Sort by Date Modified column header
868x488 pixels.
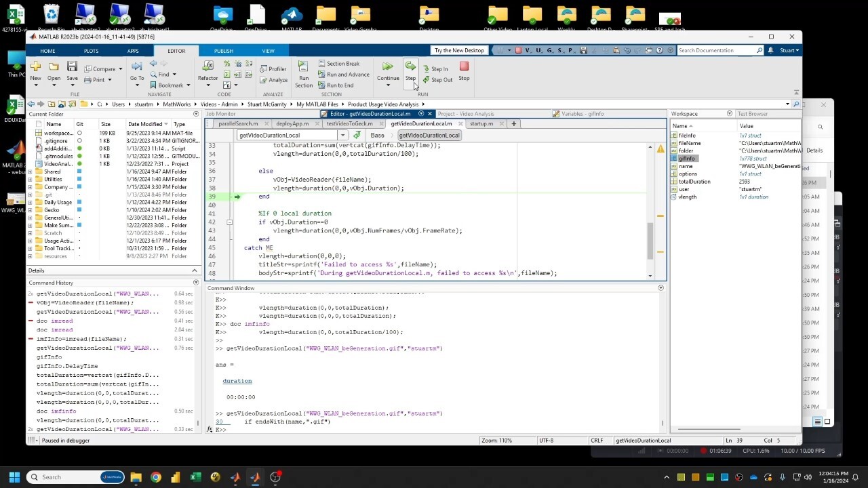point(146,124)
